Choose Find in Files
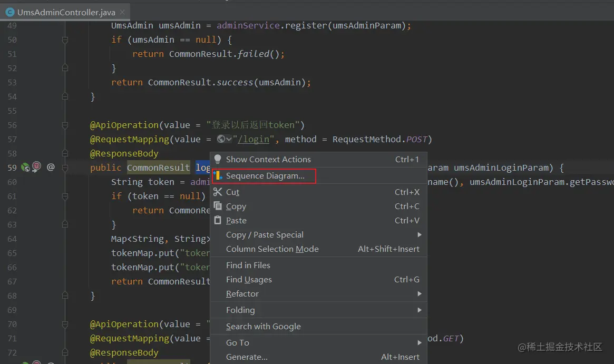Image resolution: width=614 pixels, height=364 pixels. [319, 265]
